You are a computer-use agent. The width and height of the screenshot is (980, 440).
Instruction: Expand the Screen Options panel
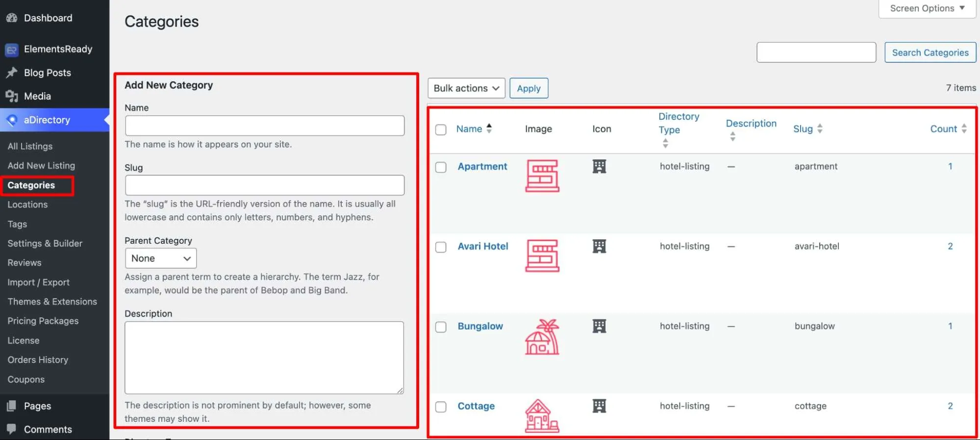click(x=927, y=8)
